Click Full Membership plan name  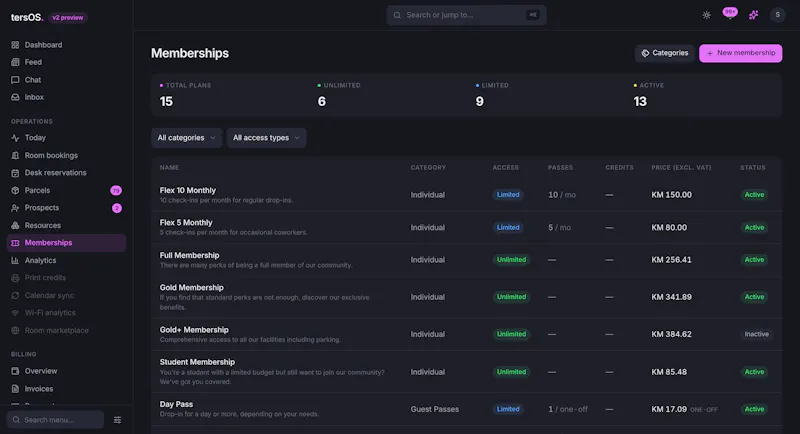click(189, 255)
